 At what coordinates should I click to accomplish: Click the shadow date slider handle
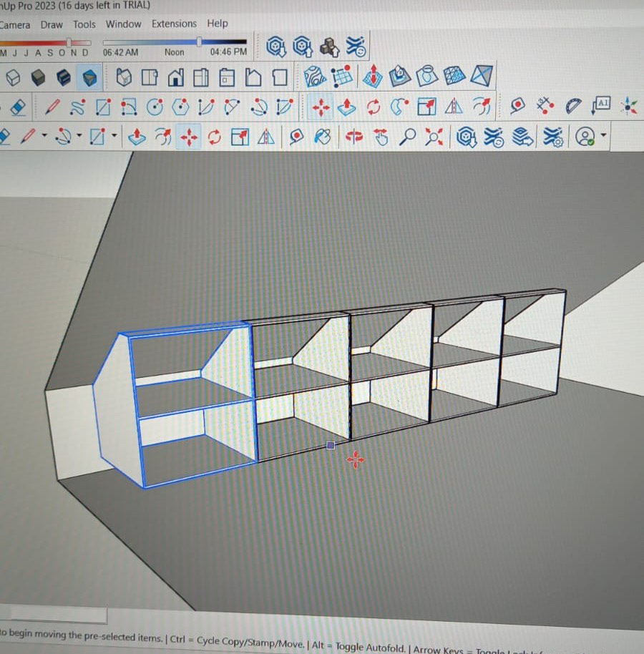(x=69, y=42)
